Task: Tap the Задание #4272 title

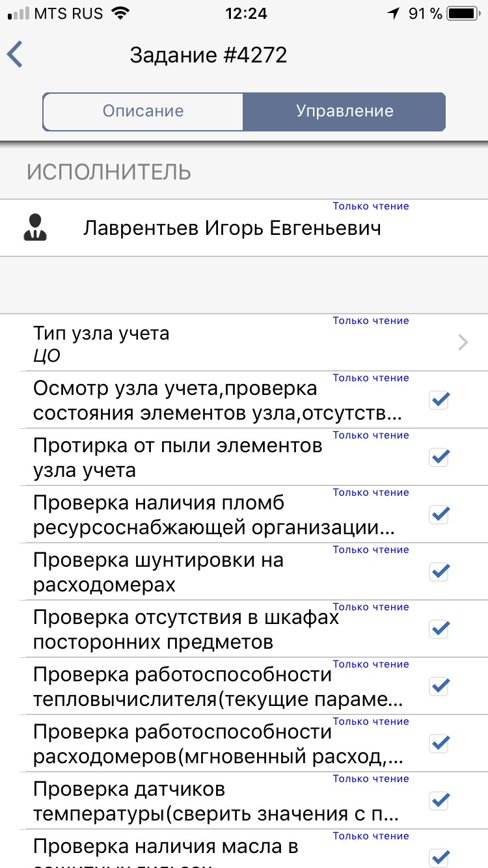Action: [x=208, y=55]
